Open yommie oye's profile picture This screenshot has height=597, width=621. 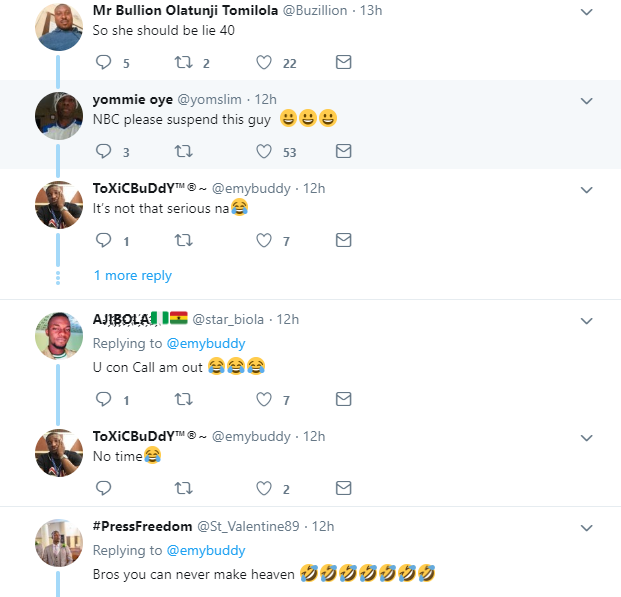coord(59,116)
